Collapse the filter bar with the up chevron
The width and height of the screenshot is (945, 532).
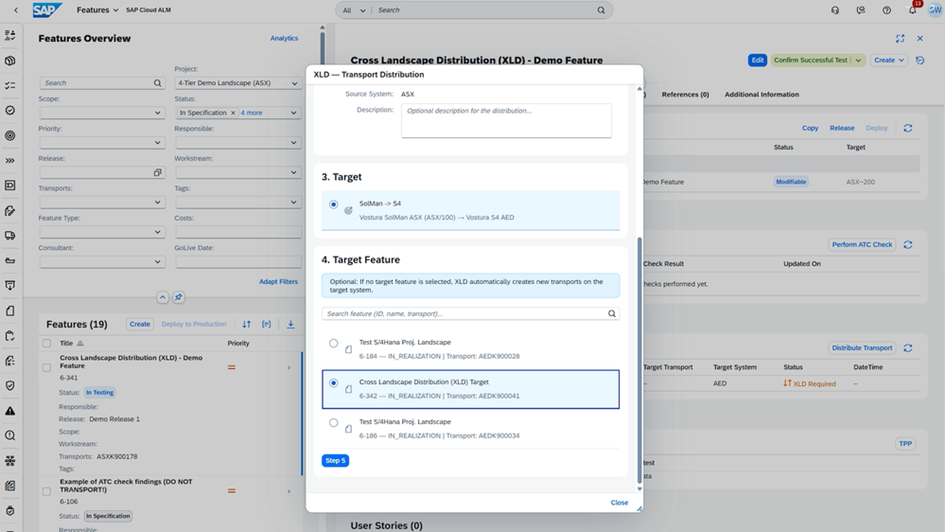(162, 297)
